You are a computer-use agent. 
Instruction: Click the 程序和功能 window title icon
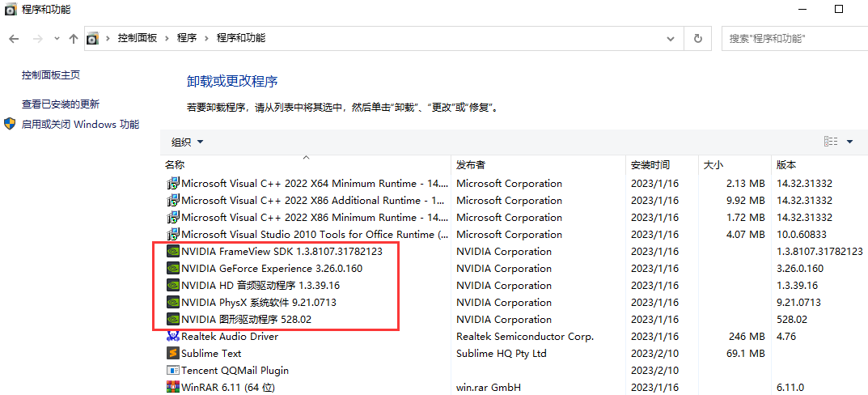(x=11, y=10)
